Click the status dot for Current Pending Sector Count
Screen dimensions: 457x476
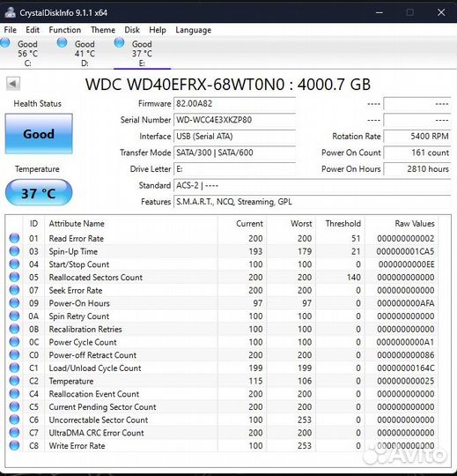[14, 406]
